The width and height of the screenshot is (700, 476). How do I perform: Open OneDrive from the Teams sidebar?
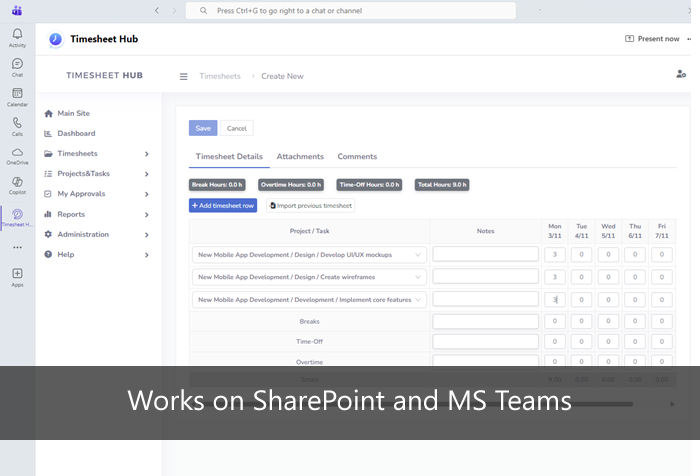click(17, 154)
